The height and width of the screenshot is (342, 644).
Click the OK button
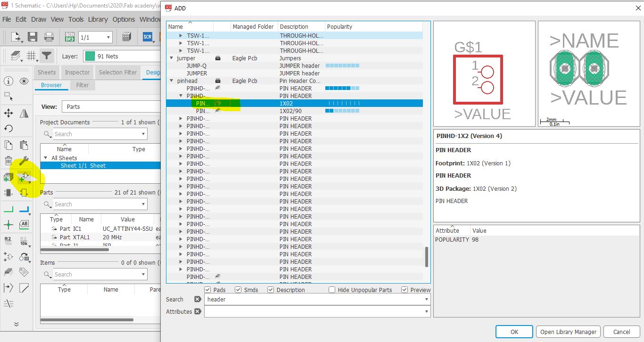pyautogui.click(x=514, y=332)
